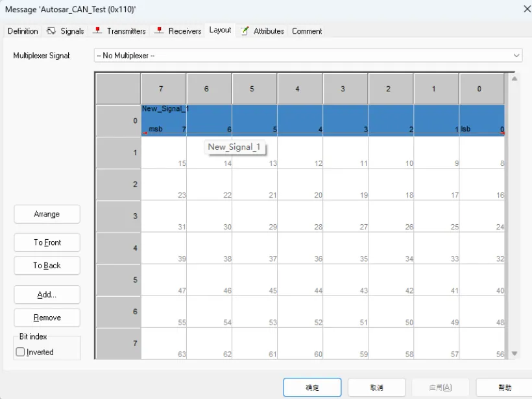Screen dimensions: 532x405
Task: Click the Attributes tab pencil icon
Action: 245,31
